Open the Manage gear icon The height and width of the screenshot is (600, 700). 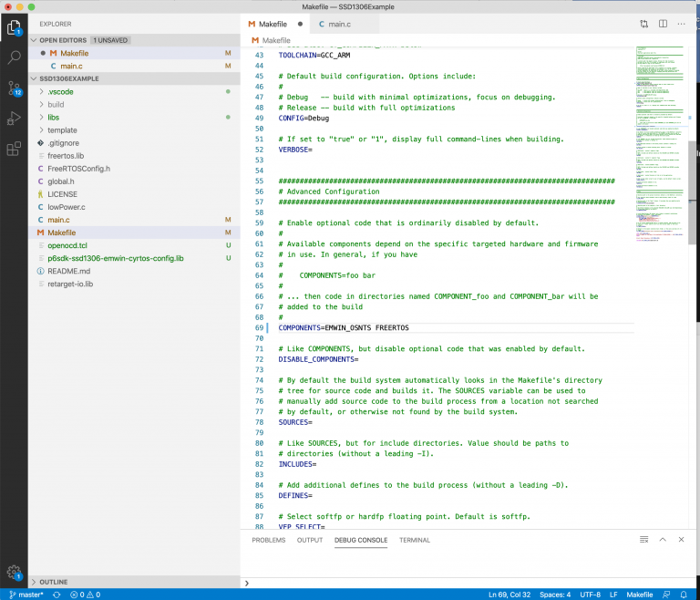coord(14,572)
